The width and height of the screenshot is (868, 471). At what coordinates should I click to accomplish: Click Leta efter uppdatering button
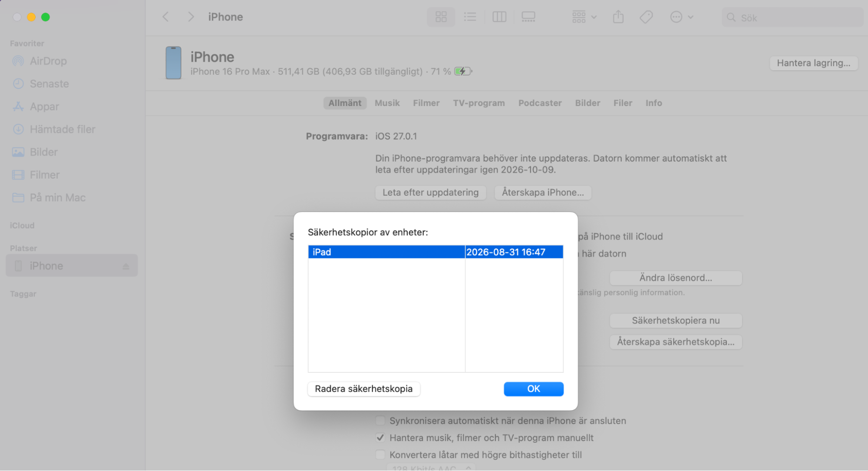(430, 192)
